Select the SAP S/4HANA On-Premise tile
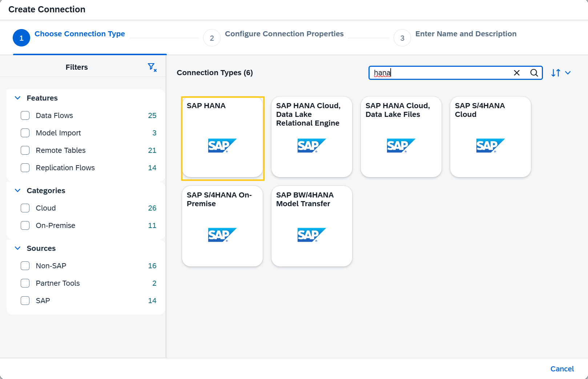This screenshot has height=379, width=588. click(x=222, y=226)
